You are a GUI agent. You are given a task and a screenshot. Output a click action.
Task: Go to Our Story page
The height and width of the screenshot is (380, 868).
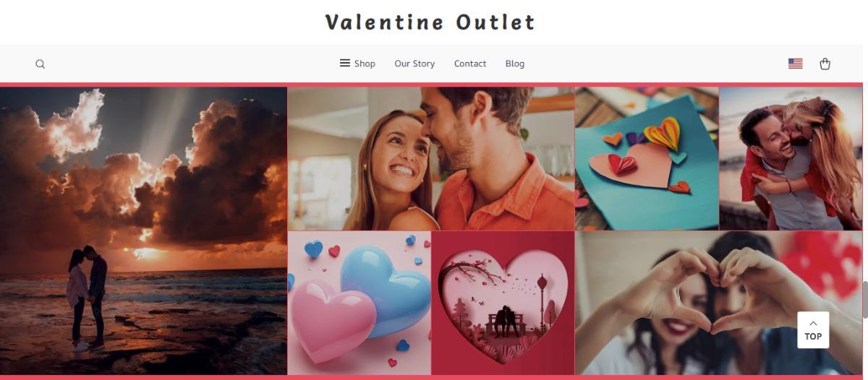pos(414,64)
